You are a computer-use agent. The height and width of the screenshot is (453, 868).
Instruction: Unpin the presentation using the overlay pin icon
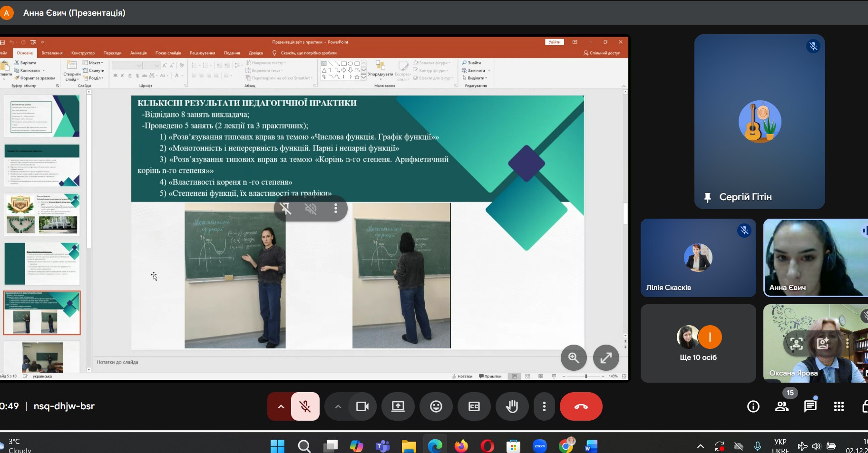286,208
